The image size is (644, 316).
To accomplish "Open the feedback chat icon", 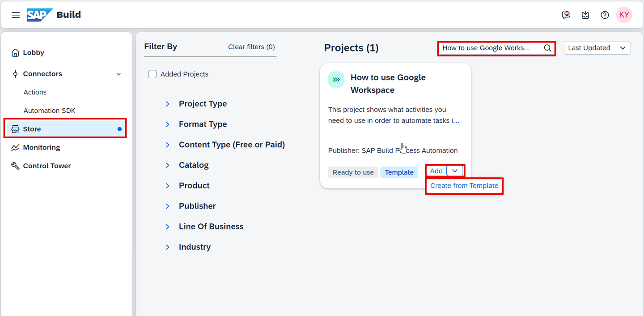I will pos(566,15).
